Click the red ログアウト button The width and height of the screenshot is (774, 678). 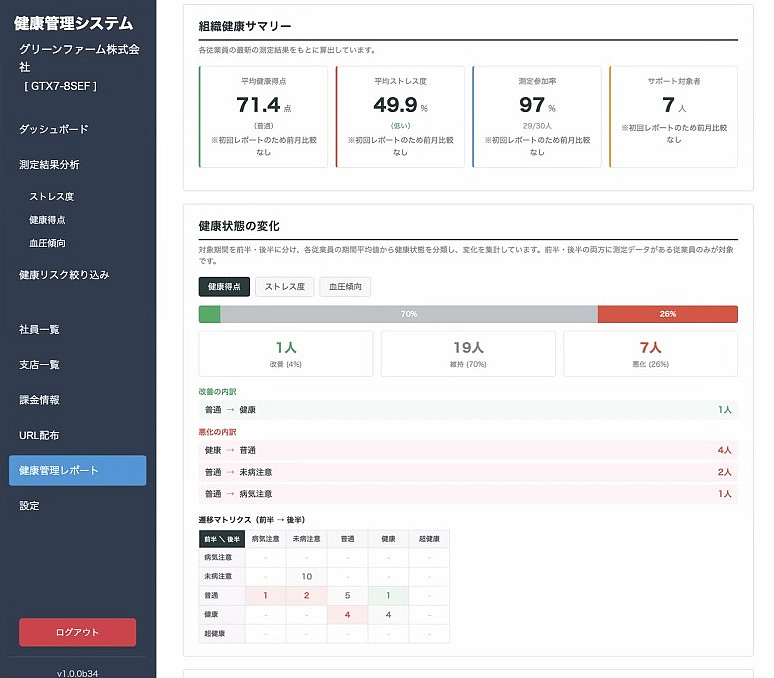78,632
